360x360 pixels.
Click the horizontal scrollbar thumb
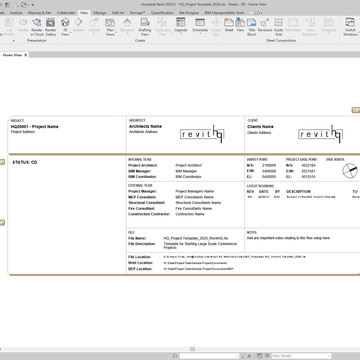coord(193,349)
